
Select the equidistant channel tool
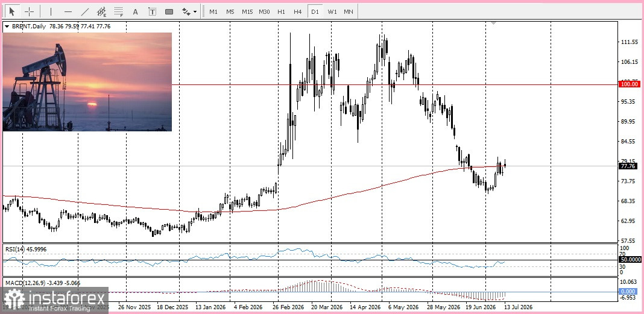101,11
